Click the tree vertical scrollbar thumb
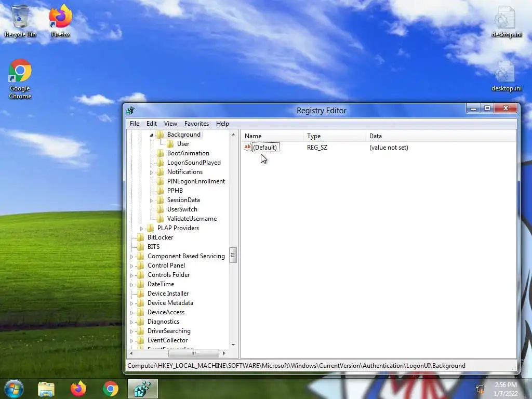Screen dimensions: 532x399 click(233, 255)
